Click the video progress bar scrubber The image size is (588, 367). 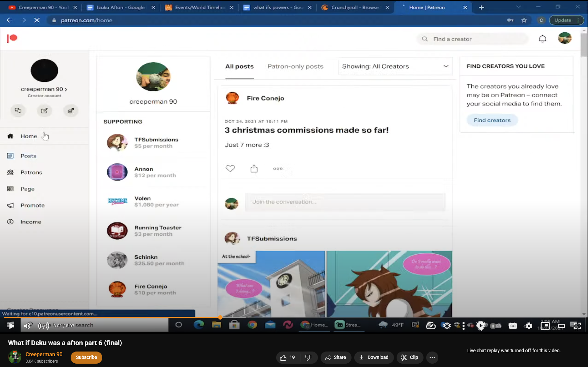coord(220,317)
